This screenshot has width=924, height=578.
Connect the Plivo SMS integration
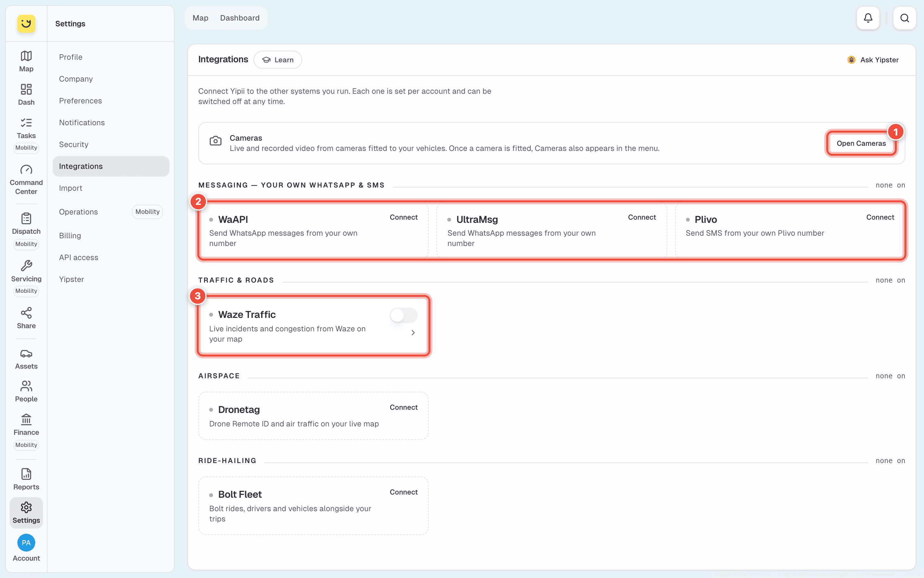click(880, 217)
